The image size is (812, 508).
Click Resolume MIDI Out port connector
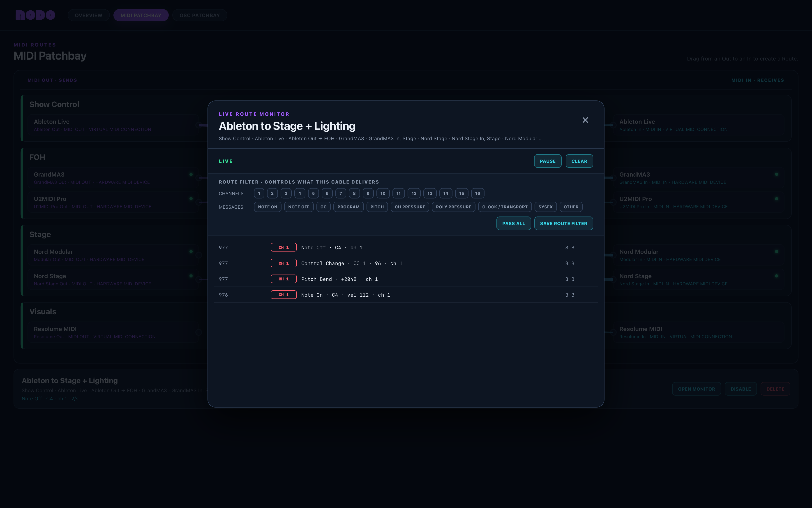[199, 332]
